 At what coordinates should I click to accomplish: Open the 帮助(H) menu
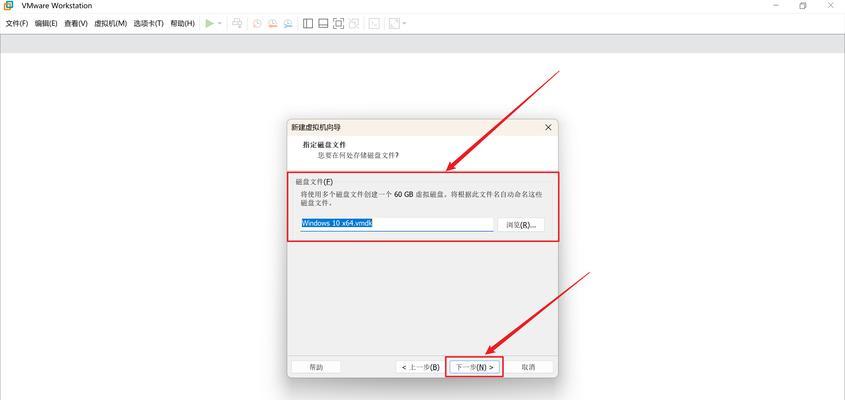[x=182, y=24]
